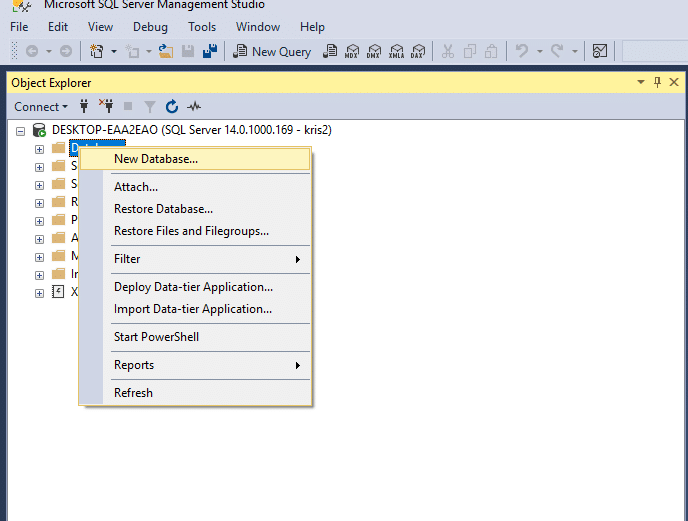Open the Window menu

click(x=258, y=27)
